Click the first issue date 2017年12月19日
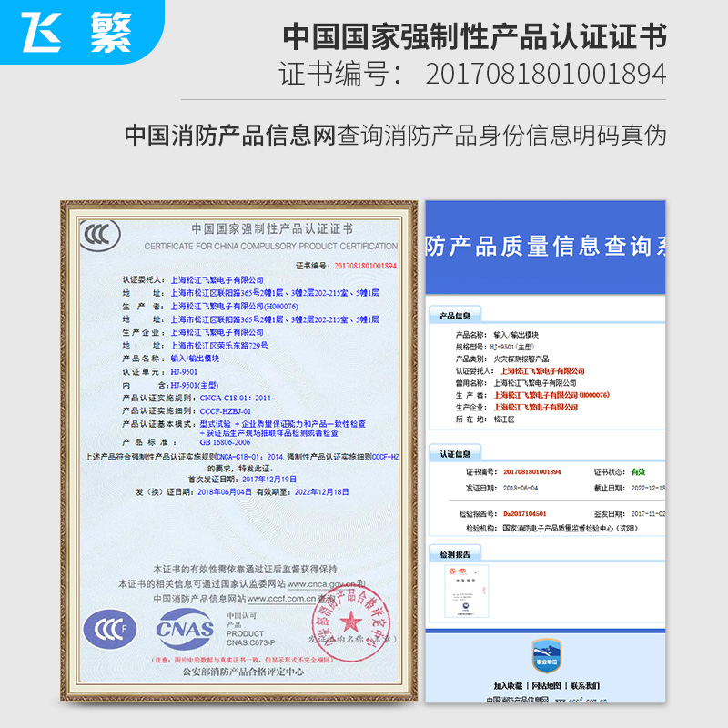Image resolution: width=728 pixels, height=728 pixels. tap(268, 480)
